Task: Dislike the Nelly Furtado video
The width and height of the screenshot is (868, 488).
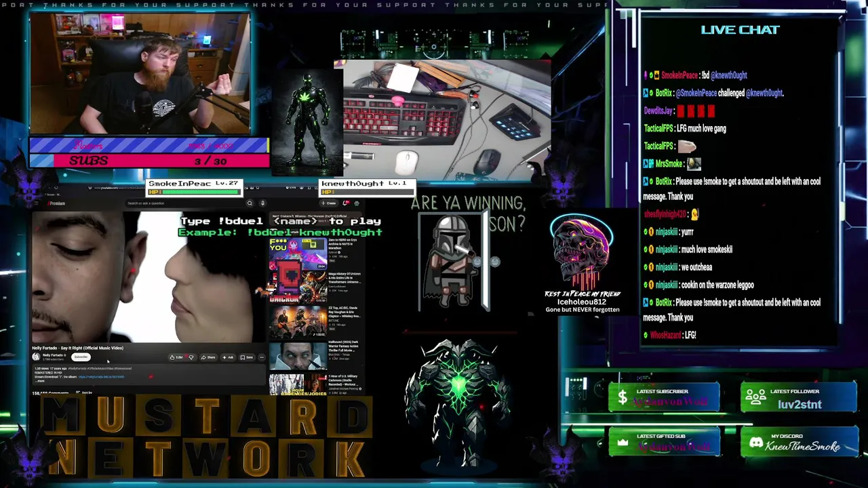Action: (191, 357)
